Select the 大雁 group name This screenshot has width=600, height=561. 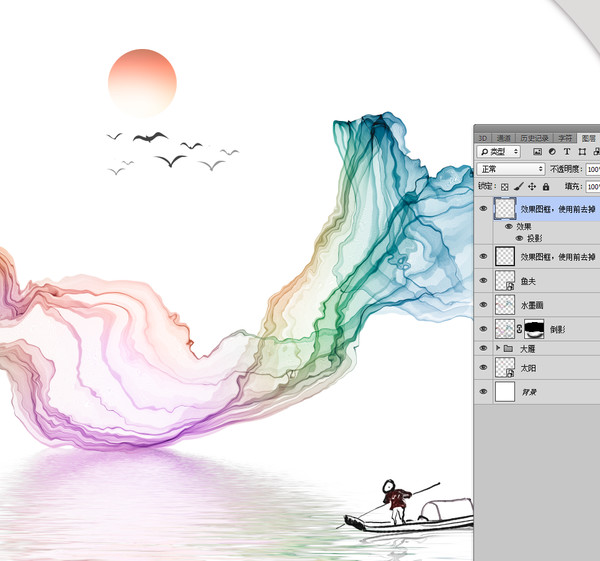528,349
